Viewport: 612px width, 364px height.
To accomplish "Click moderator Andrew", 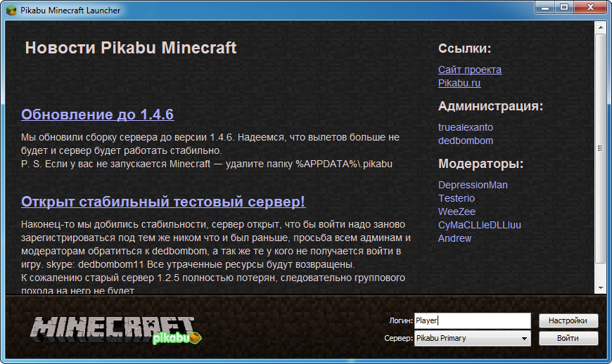I will pyautogui.click(x=455, y=238).
